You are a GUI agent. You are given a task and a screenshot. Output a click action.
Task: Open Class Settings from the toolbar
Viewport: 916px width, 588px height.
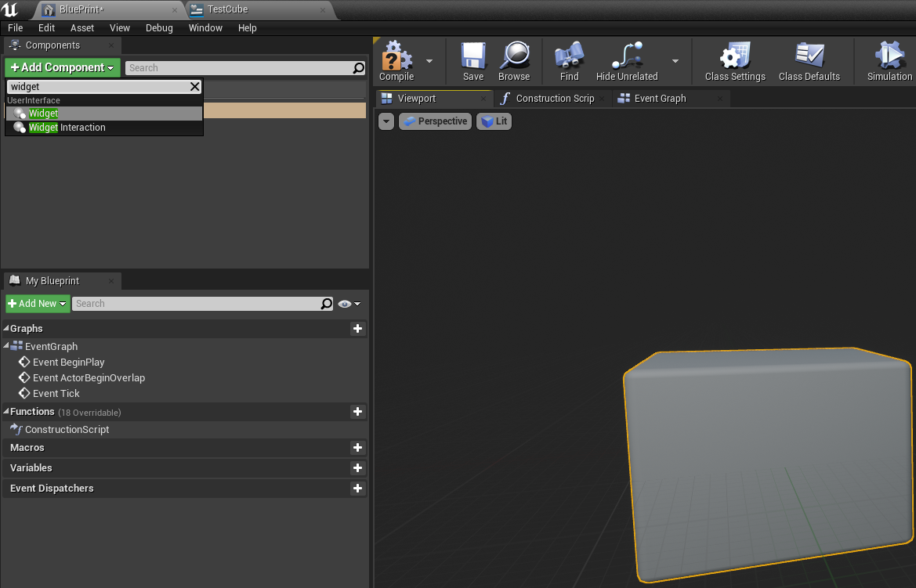pyautogui.click(x=735, y=61)
